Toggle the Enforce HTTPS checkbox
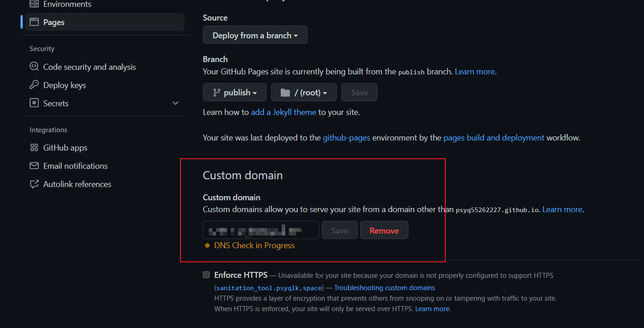This screenshot has height=328, width=644. (x=206, y=275)
